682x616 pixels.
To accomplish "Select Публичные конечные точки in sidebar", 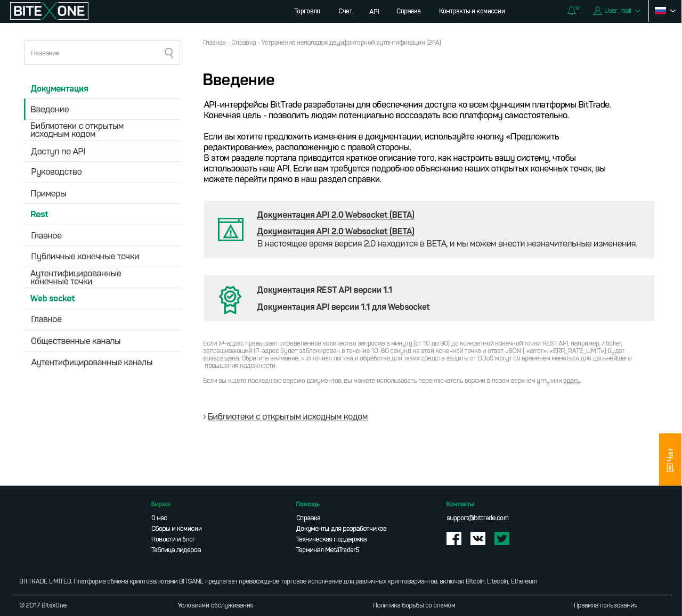I will pos(85,257).
